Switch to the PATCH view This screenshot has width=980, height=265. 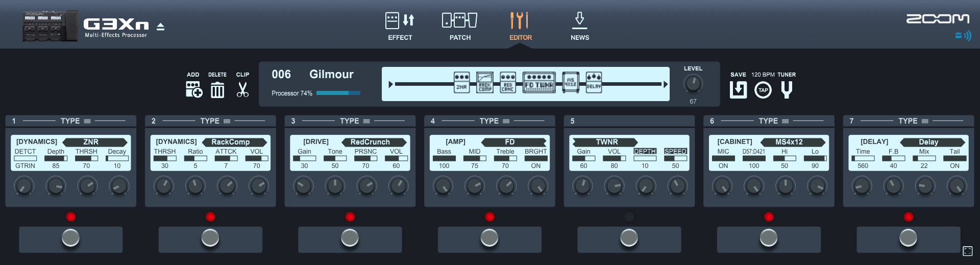point(460,27)
